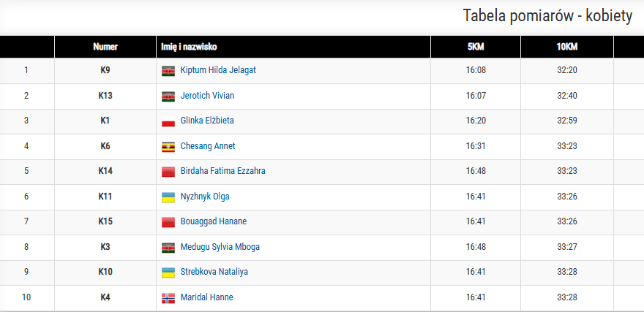Viewport: 644px width, 312px height.
Task: Click the Kenya flag next to Jerotich Vivian
Action: point(168,96)
